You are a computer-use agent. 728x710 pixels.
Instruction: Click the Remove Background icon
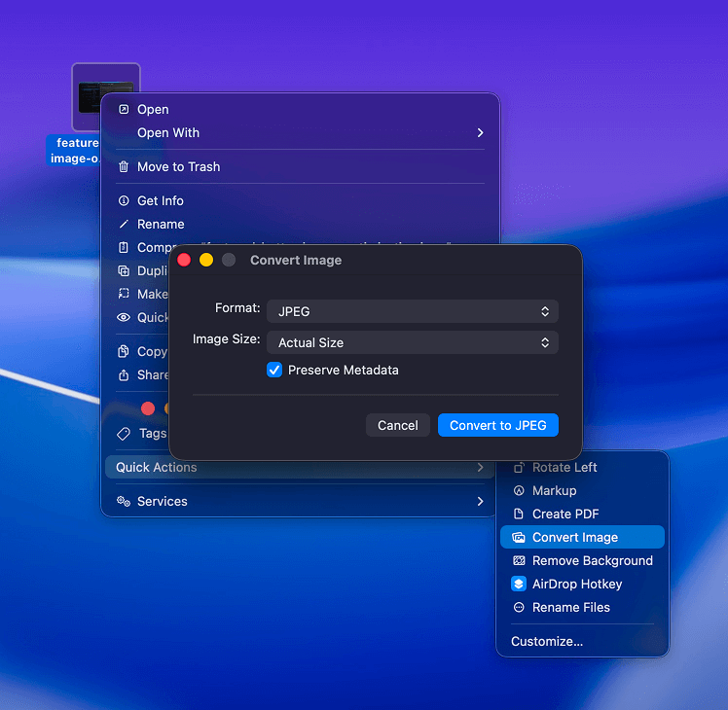(519, 561)
